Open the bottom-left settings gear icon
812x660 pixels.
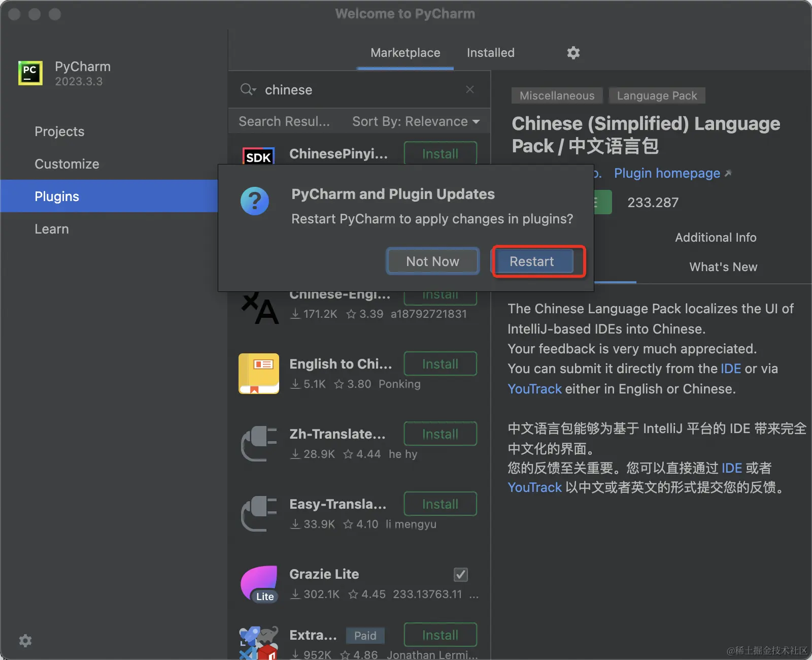tap(25, 641)
